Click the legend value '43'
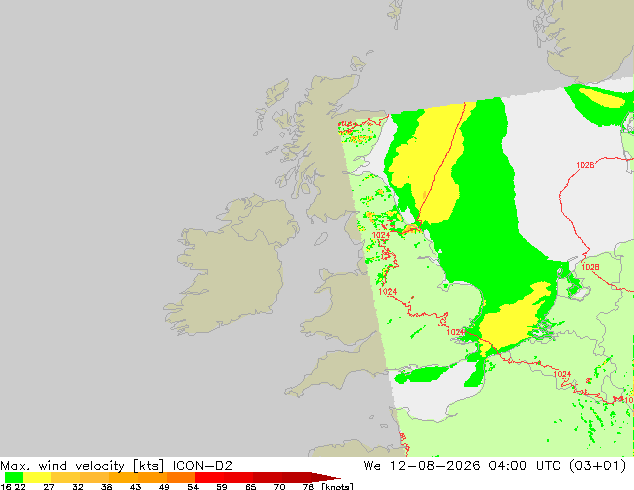Screen dimensions: 634x490 pos(135,487)
